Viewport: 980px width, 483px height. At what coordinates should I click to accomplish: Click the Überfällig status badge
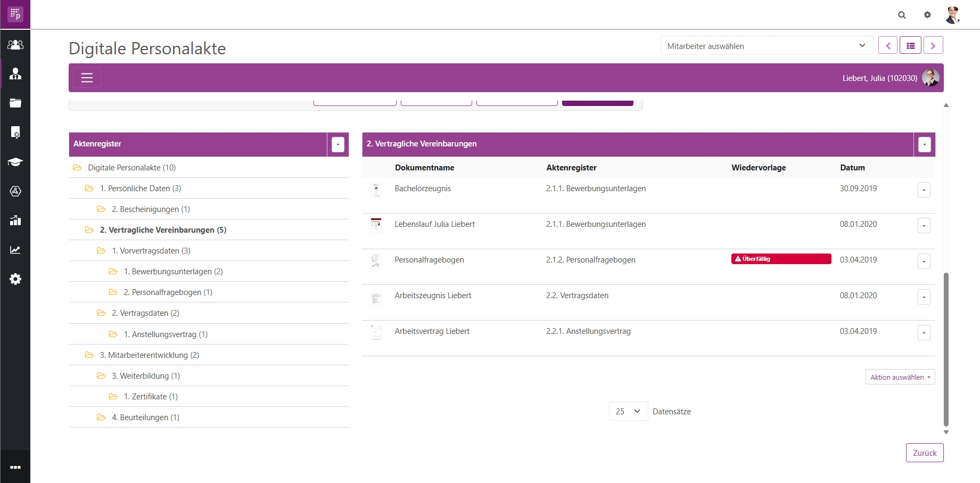[x=781, y=259]
